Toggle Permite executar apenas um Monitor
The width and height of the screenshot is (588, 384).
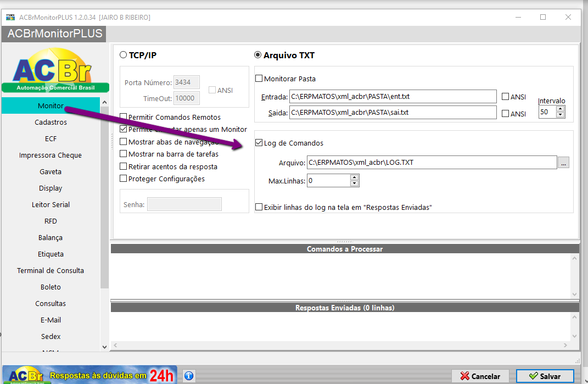click(123, 129)
